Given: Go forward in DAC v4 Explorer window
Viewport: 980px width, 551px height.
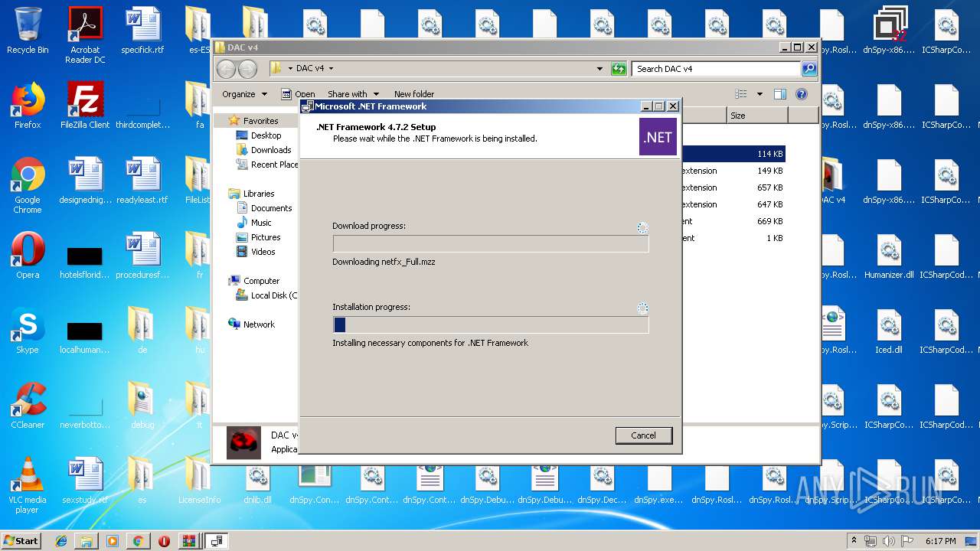Looking at the screenshot, I should (247, 69).
